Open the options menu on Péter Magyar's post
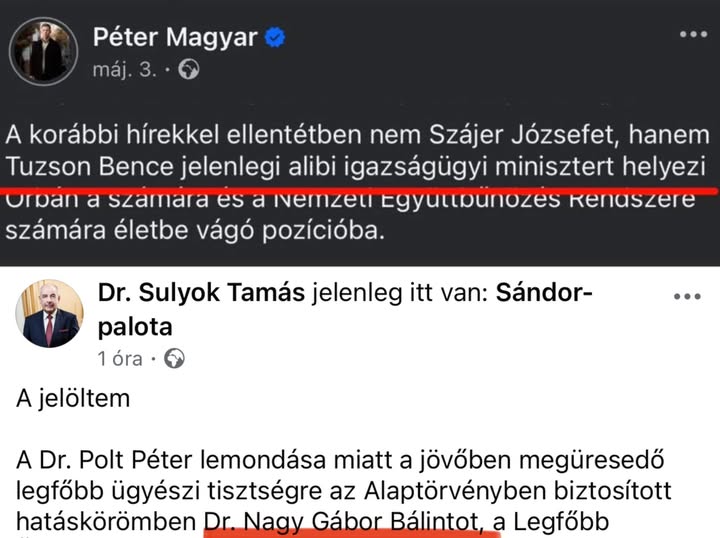 click(x=693, y=34)
